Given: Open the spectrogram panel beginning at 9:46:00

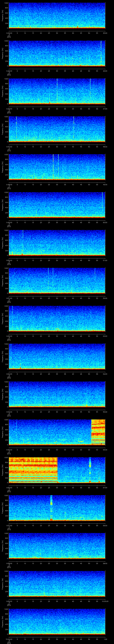Looking at the screenshot, I should click(x=57, y=91).
